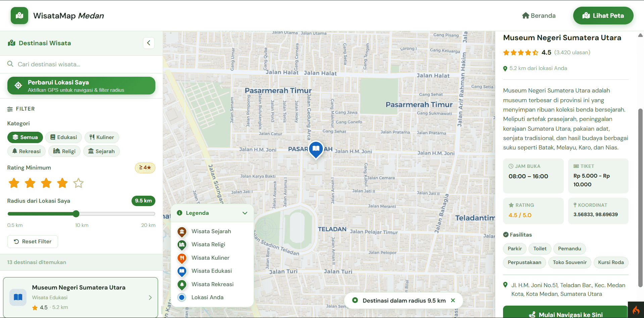Click the Parkir facility tag
This screenshot has height=318, width=644.
click(515, 249)
